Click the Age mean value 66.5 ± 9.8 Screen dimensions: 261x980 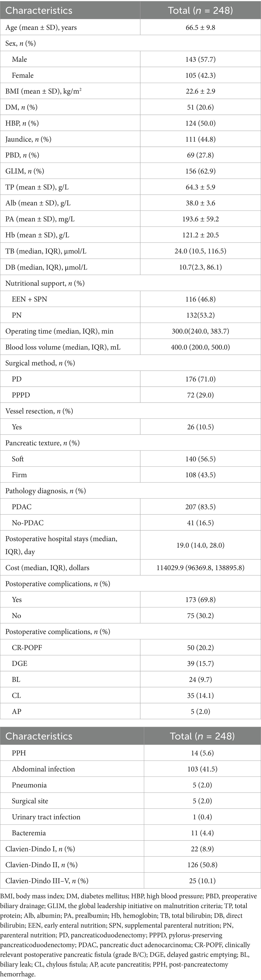pos(200,27)
